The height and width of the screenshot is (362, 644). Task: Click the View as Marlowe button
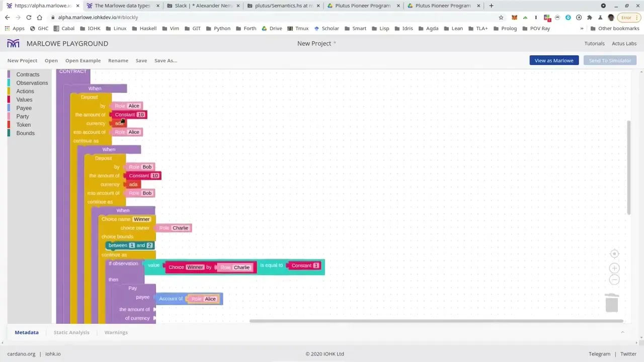pyautogui.click(x=553, y=60)
